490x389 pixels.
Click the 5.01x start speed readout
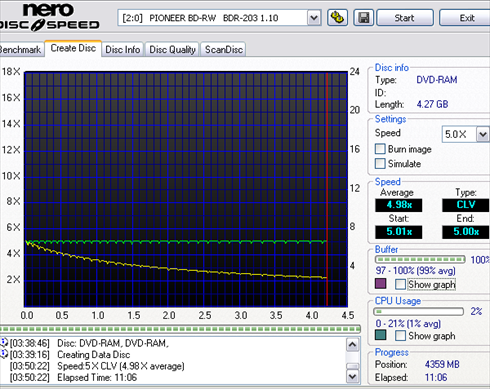click(x=399, y=232)
